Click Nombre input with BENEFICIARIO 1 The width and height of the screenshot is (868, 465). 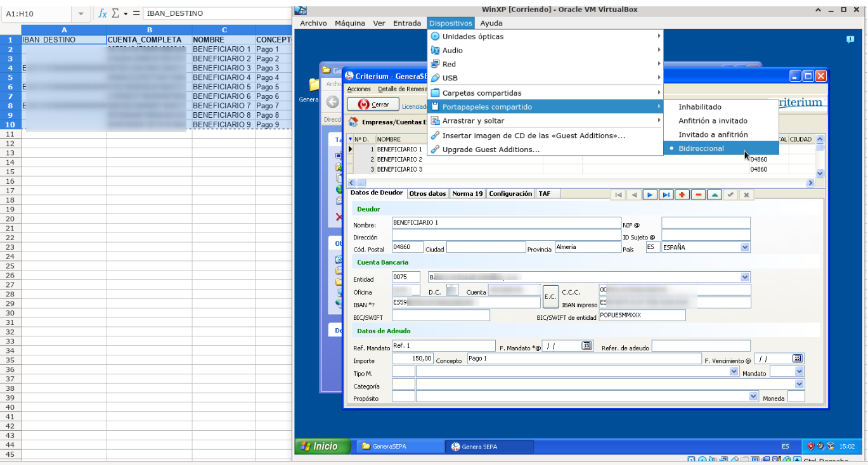(x=507, y=223)
